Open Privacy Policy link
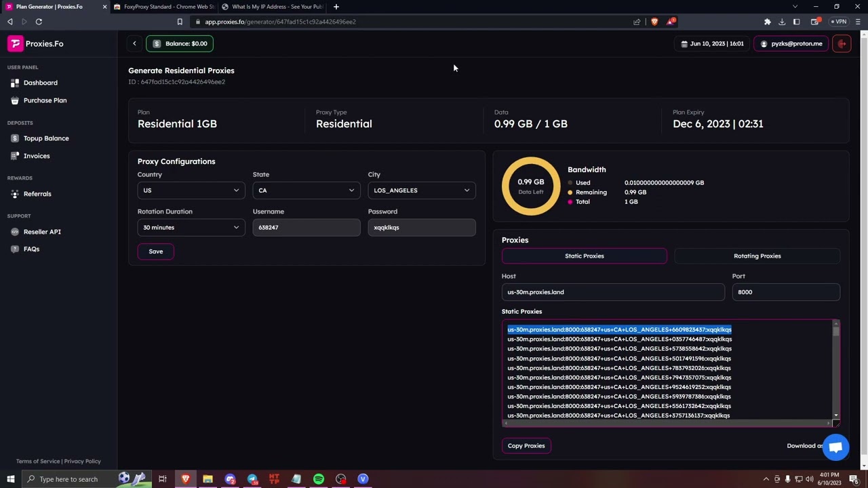The width and height of the screenshot is (868, 488). click(x=82, y=462)
